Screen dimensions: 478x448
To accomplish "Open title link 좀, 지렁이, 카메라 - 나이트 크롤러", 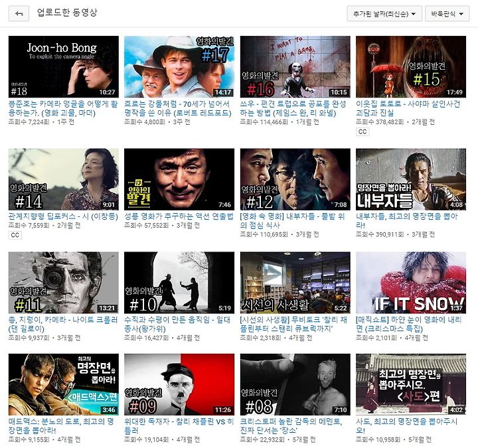I will [x=63, y=325].
